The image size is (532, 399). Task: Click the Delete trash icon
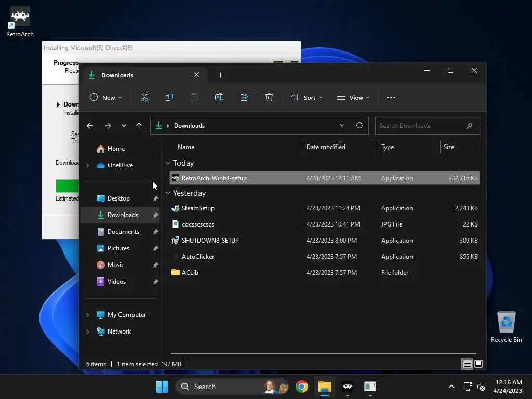point(269,97)
